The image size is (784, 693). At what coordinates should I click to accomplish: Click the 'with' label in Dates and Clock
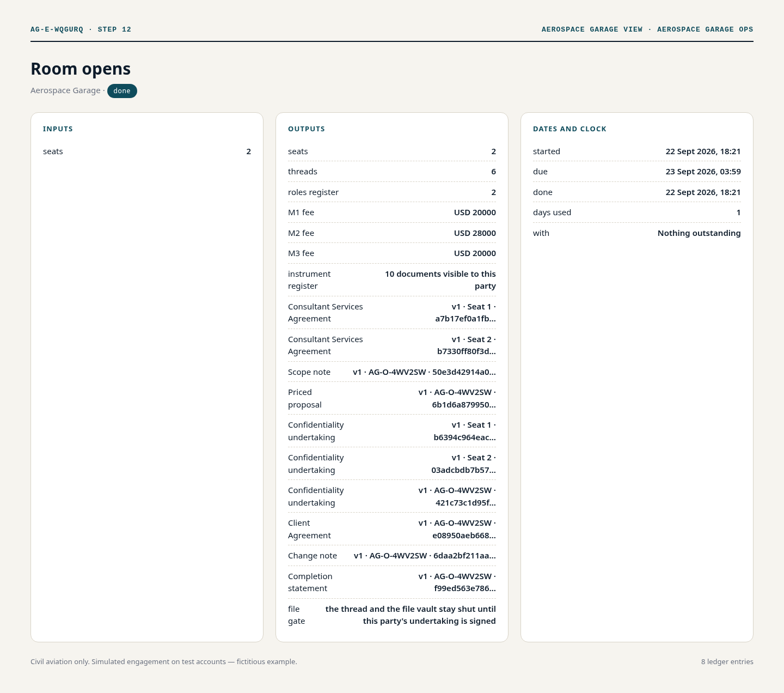tap(541, 233)
